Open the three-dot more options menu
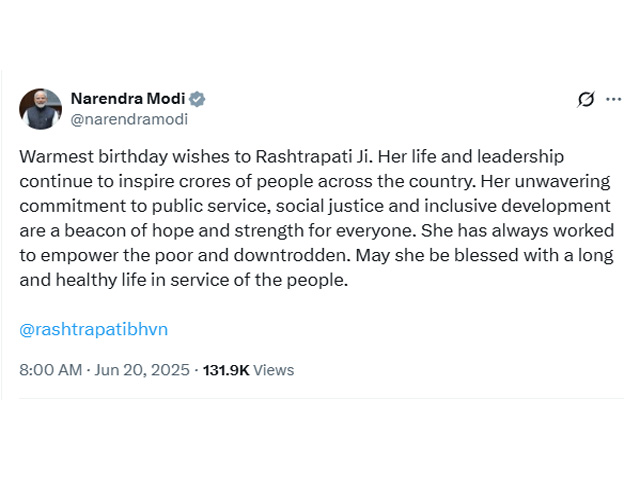640x480 pixels. coord(614,99)
